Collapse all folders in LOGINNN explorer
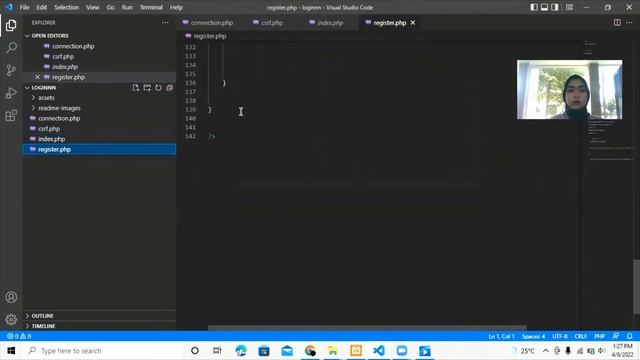 (x=170, y=88)
